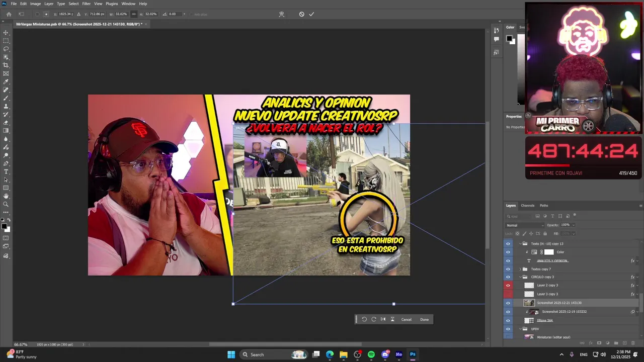Select the Move tool
The height and width of the screenshot is (362, 644).
click(x=6, y=33)
